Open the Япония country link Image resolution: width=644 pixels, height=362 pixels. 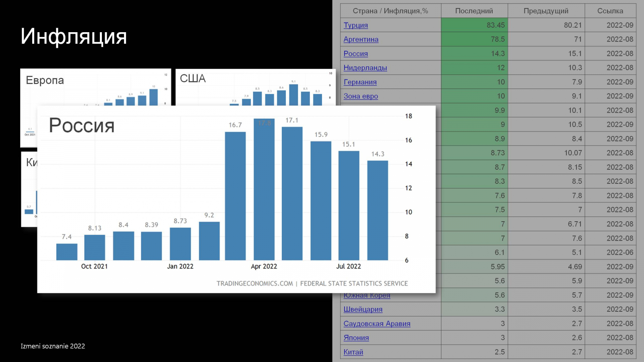356,338
